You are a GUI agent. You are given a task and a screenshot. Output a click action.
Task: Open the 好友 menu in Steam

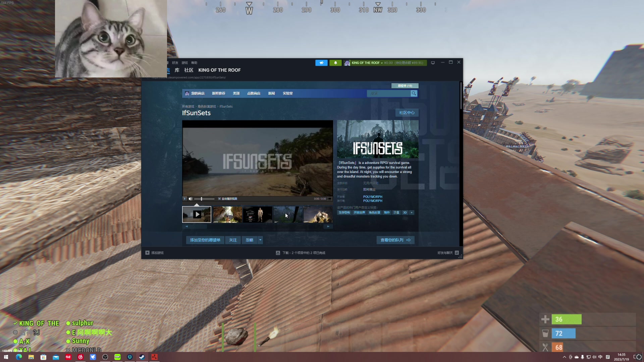[175, 63]
